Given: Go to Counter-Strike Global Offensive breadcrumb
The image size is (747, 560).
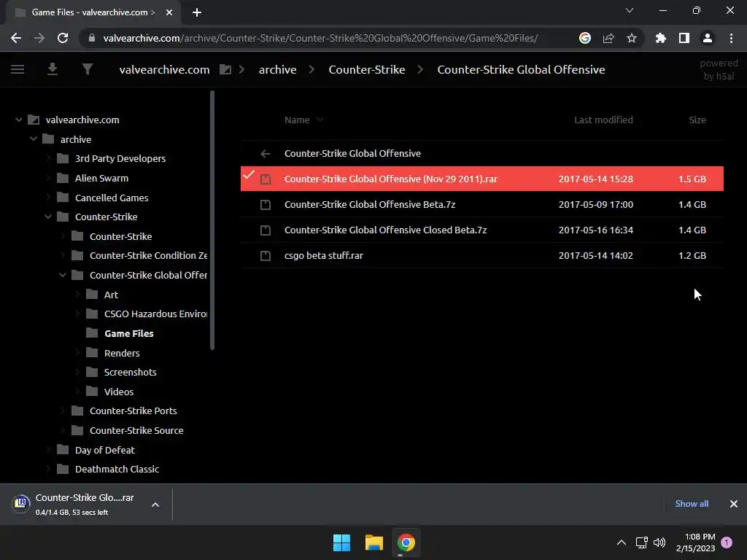Looking at the screenshot, I should (x=521, y=69).
